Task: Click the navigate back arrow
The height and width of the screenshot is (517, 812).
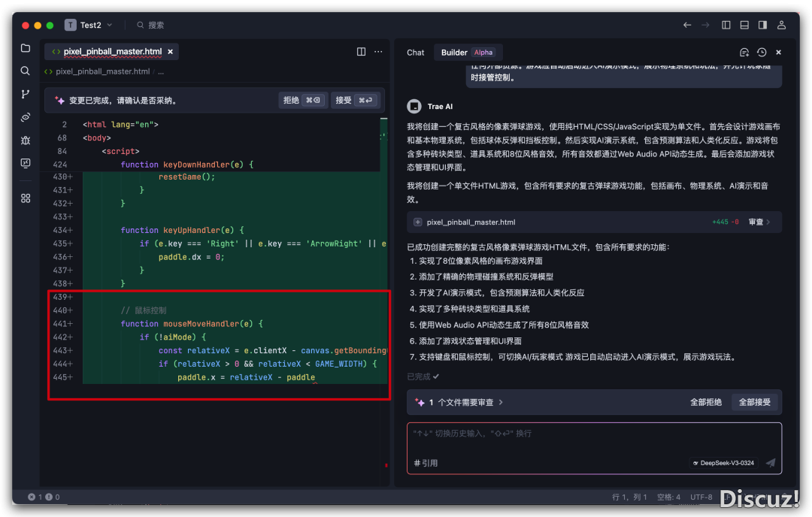Action: pyautogui.click(x=687, y=25)
